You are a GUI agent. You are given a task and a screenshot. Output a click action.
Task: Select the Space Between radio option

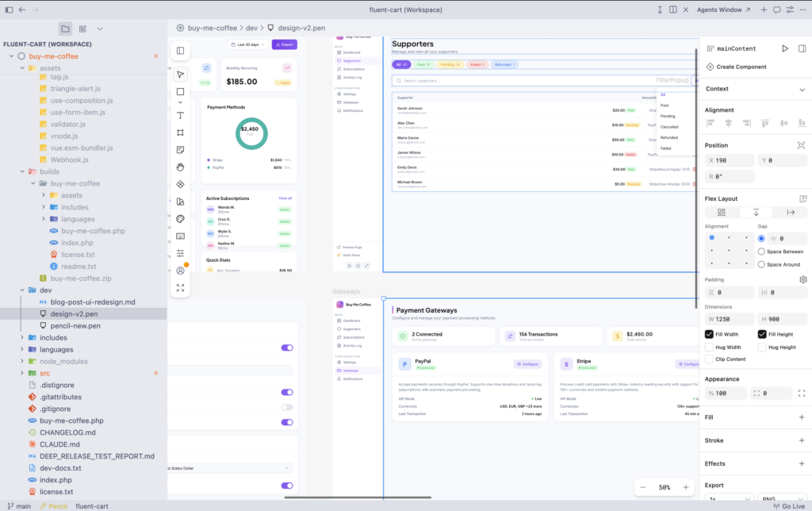762,252
